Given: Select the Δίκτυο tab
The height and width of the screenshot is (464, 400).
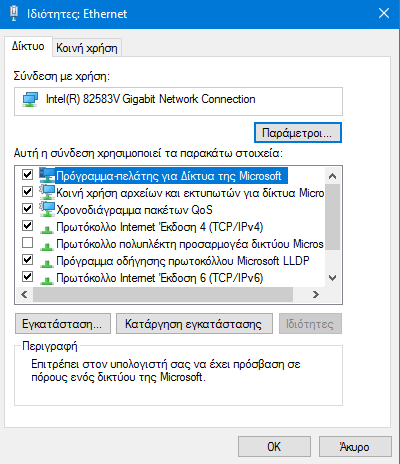Looking at the screenshot, I should (28, 46).
